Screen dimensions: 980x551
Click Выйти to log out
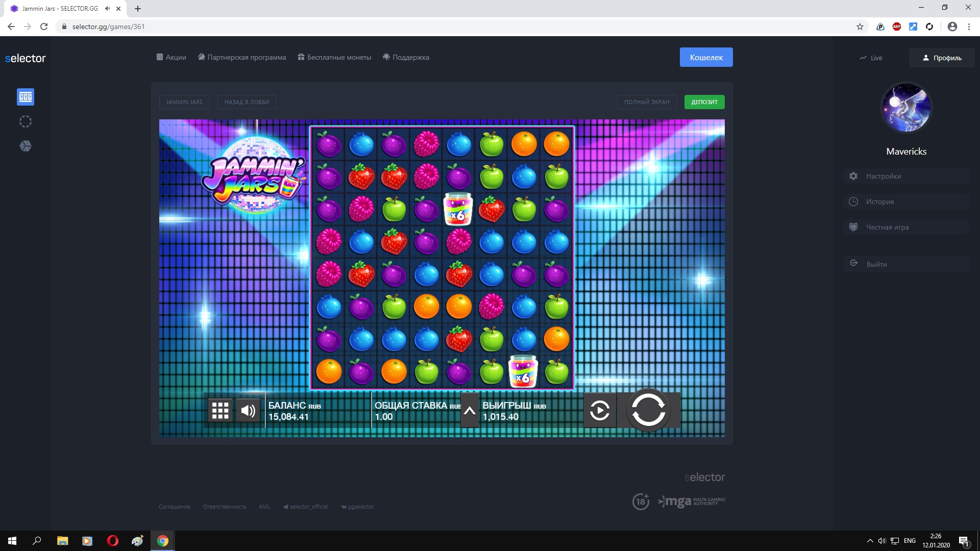(876, 264)
